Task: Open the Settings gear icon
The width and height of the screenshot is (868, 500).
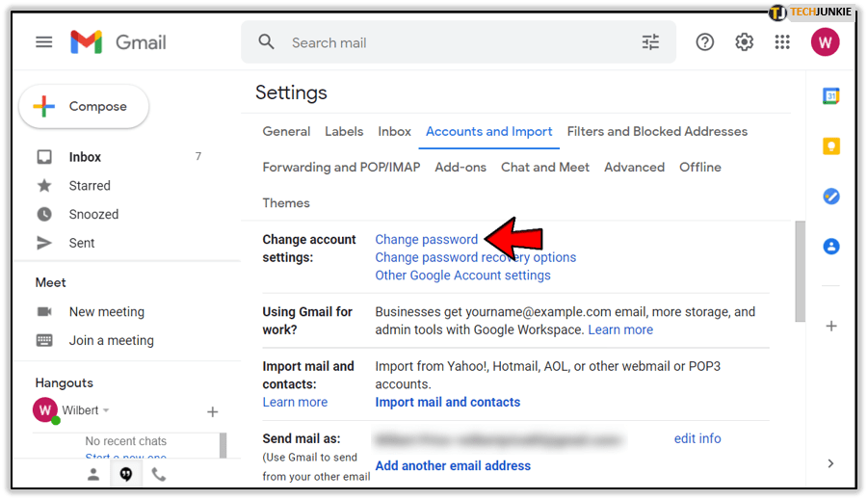Action: pos(744,42)
